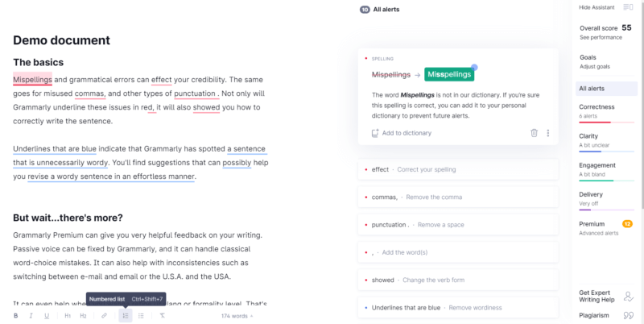
Task: Toggle bold formatting in bottom toolbar
Action: point(15,316)
